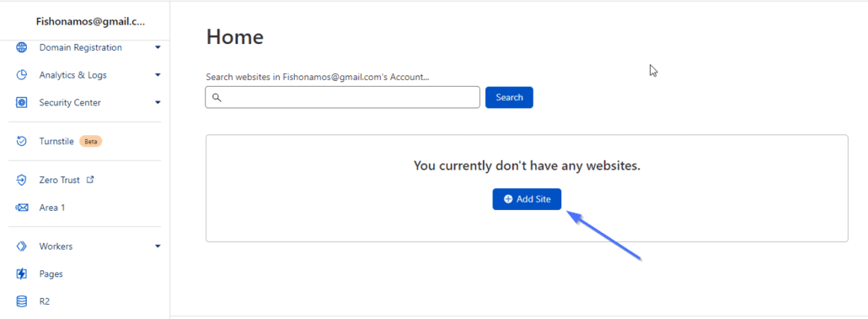Click the Analytics & Logs pie chart icon
Screen dimensions: 868x319
(x=22, y=75)
